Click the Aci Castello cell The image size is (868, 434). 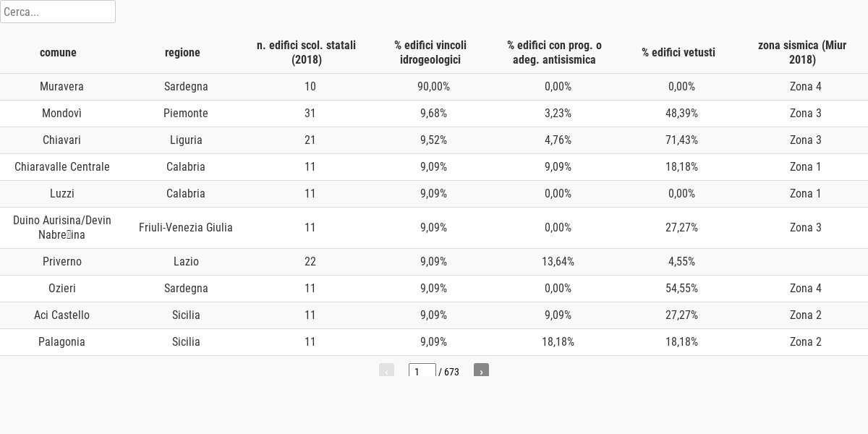coord(62,315)
